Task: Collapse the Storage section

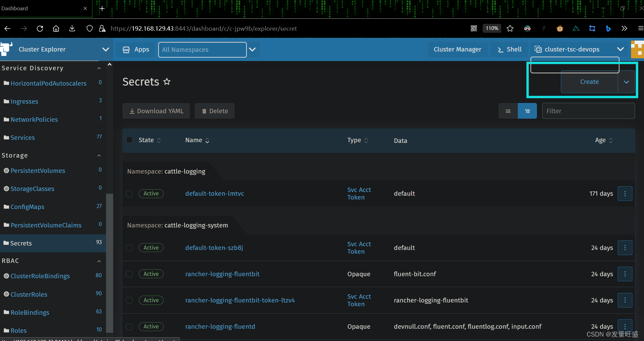Action: click(x=99, y=155)
